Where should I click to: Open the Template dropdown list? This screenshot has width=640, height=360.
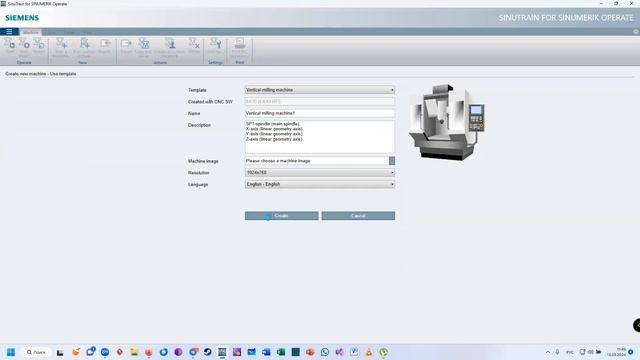pos(320,90)
